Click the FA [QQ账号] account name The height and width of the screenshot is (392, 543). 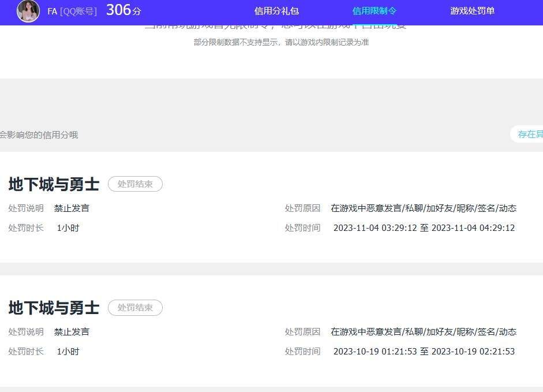72,12
